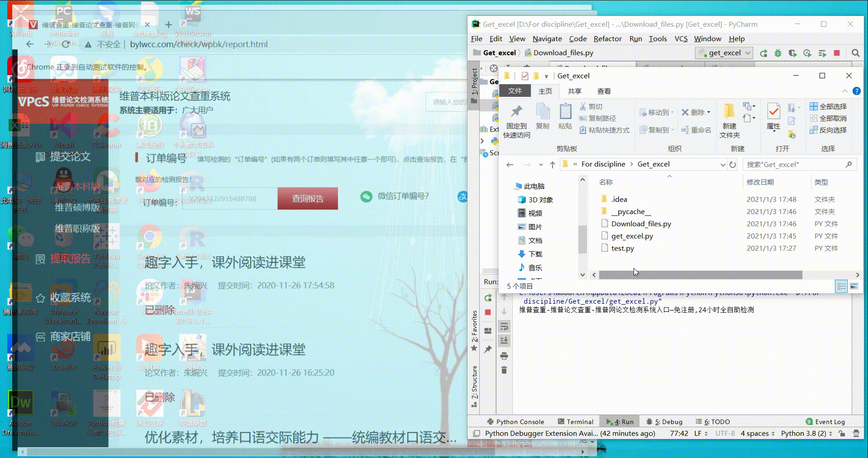Open PyCharm VCS menu

pos(681,39)
